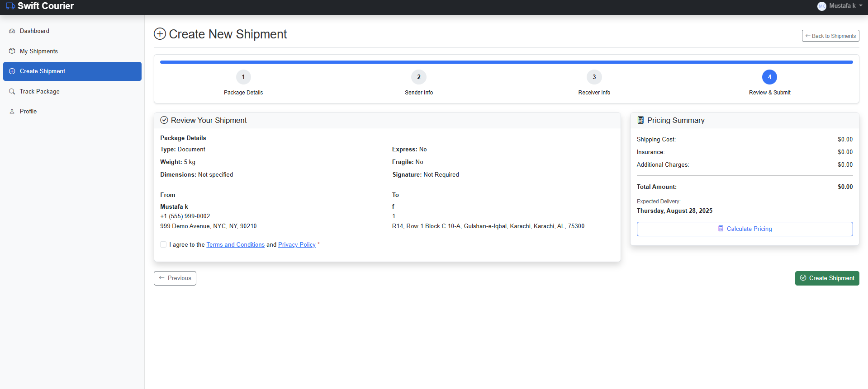The image size is (868, 389).
Task: Click the Swift Courier truck logo icon
Action: [x=10, y=6]
